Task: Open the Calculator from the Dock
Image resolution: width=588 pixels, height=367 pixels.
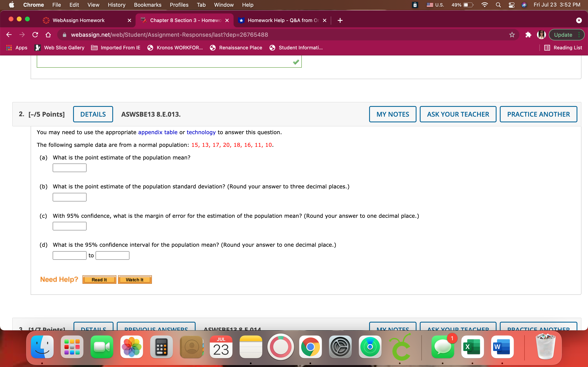Action: (161, 347)
